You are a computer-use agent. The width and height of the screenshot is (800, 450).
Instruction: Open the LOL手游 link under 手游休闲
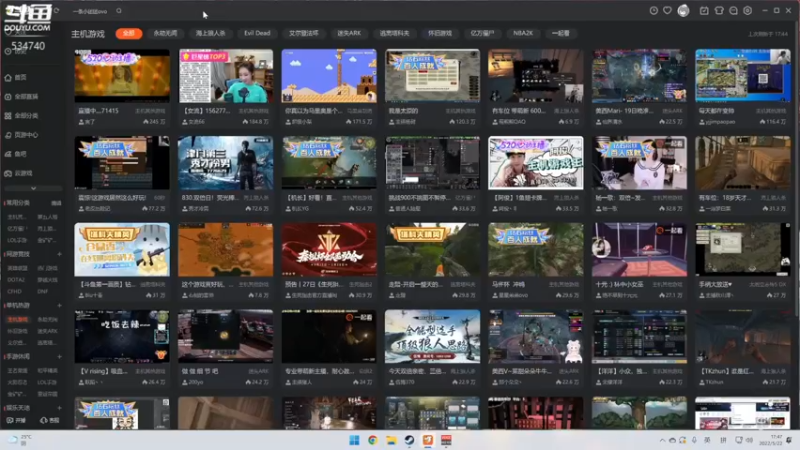click(x=47, y=382)
